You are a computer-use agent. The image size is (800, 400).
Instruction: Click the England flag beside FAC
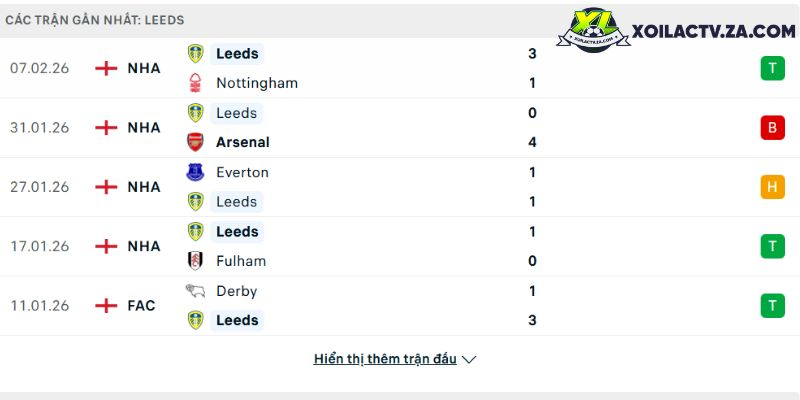[106, 306]
